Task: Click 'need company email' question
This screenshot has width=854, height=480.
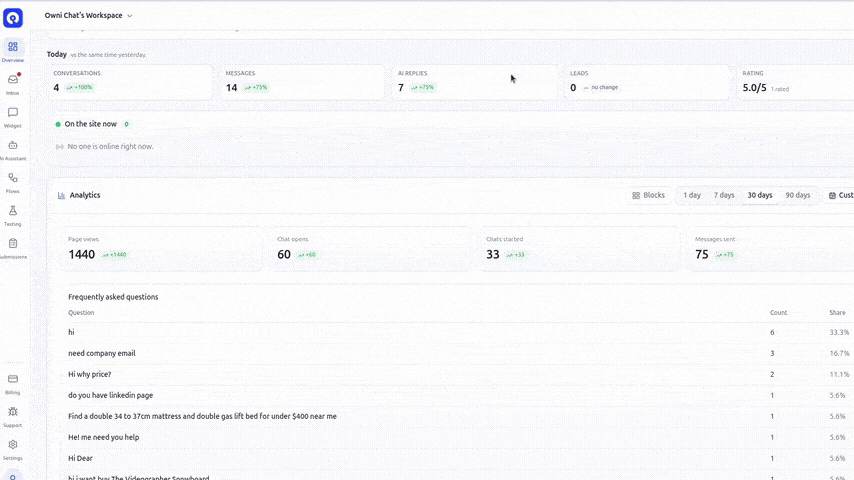Action: point(101,353)
